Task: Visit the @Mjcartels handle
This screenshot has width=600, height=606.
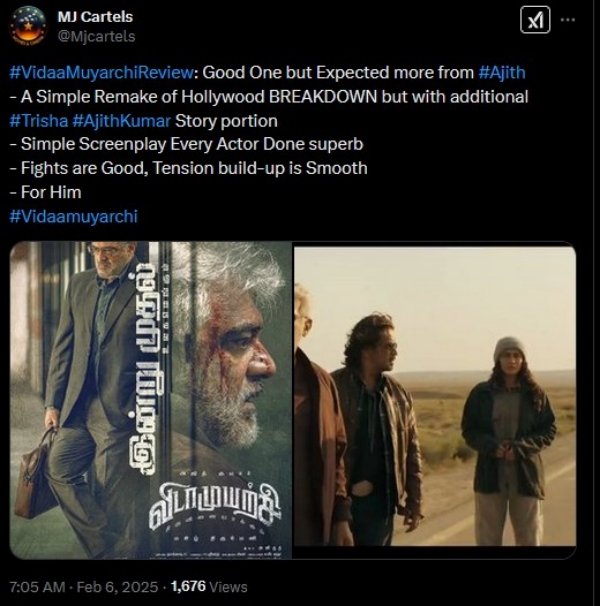Action: pyautogui.click(x=96, y=36)
